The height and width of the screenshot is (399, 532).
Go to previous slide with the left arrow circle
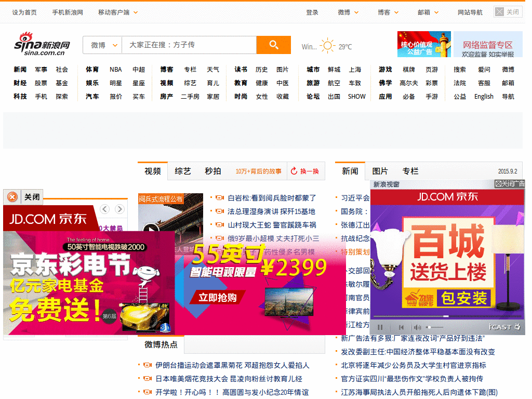(105, 209)
